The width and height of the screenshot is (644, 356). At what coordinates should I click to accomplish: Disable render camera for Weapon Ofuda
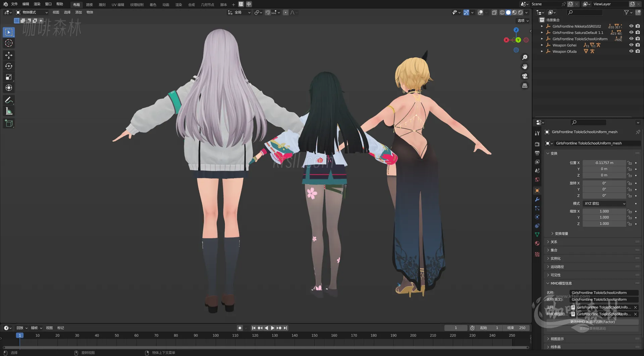638,51
